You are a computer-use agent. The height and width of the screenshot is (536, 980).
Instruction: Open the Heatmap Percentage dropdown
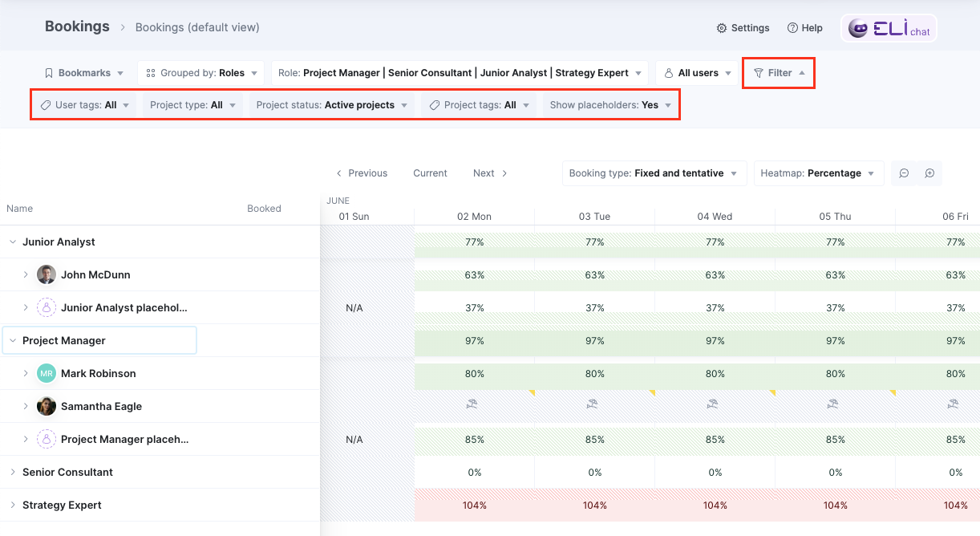coord(819,173)
